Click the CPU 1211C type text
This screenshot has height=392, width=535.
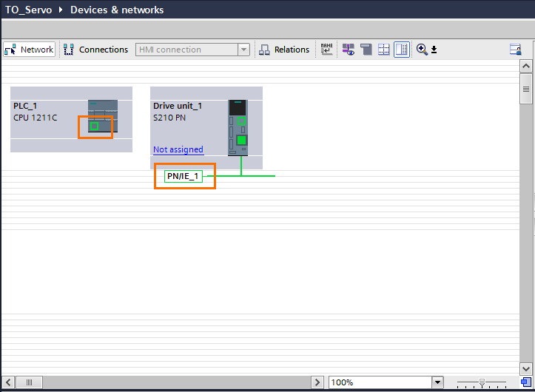coord(35,118)
